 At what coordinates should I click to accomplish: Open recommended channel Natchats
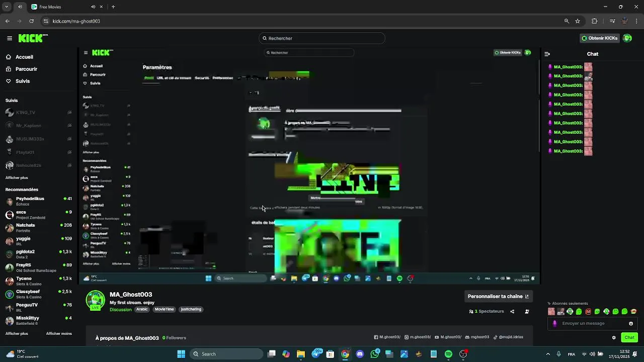click(x=38, y=228)
